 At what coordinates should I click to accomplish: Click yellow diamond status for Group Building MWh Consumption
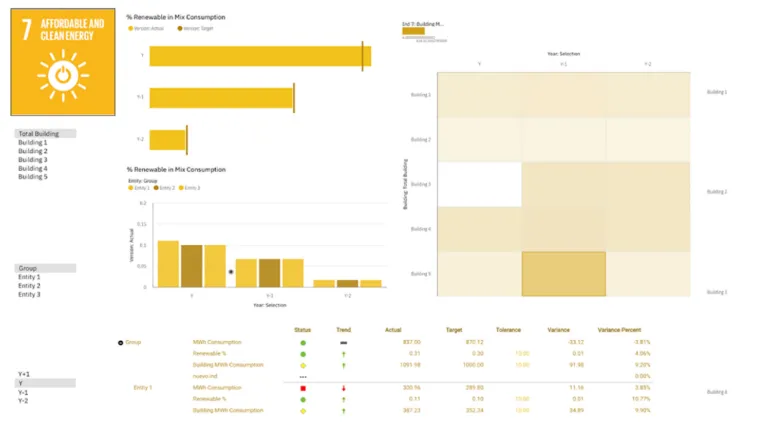pos(303,366)
